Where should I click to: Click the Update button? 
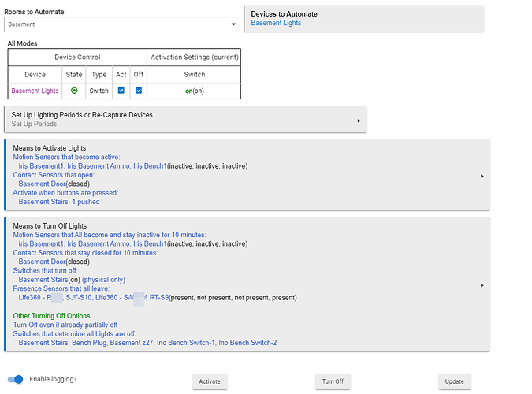pyautogui.click(x=454, y=381)
